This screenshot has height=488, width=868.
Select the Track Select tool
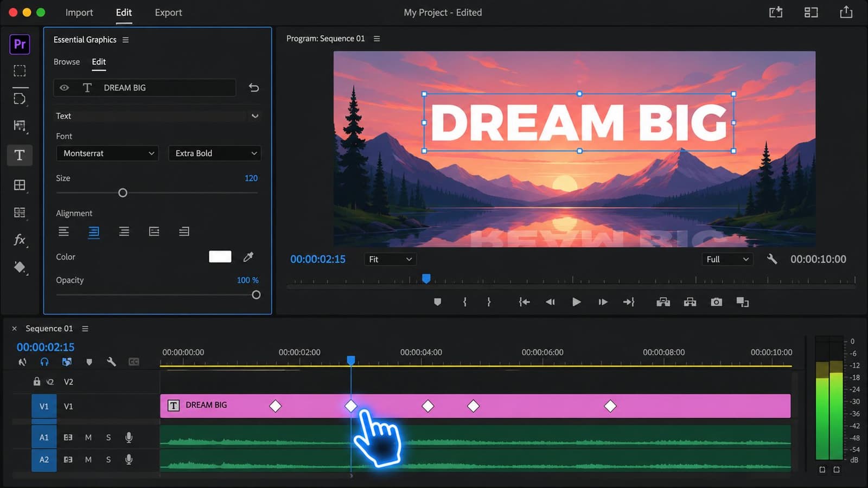coord(20,98)
